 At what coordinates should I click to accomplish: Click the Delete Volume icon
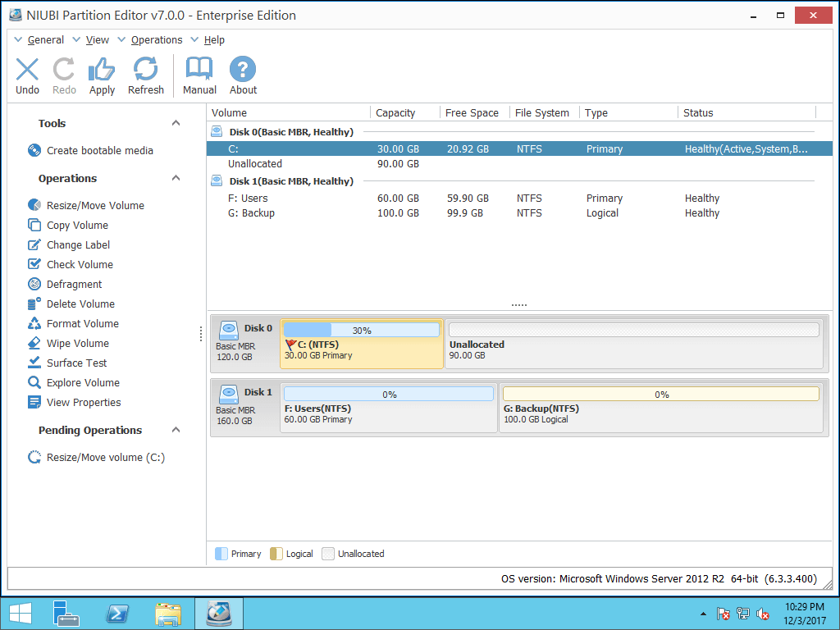[x=34, y=304]
